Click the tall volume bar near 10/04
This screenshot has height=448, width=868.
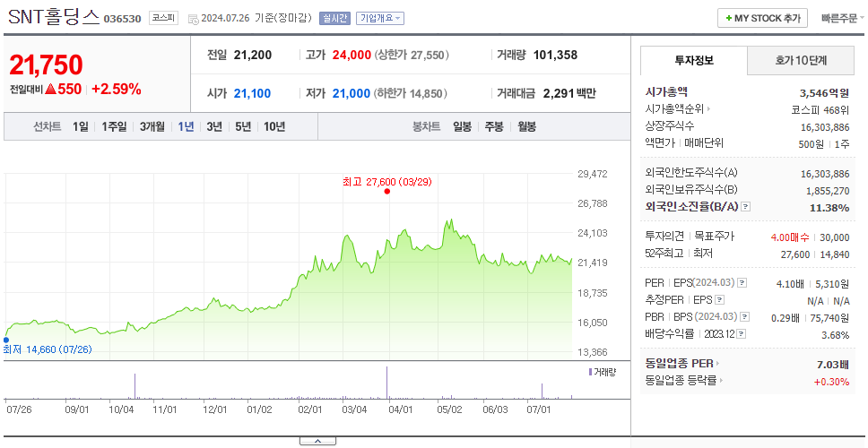click(x=135, y=386)
